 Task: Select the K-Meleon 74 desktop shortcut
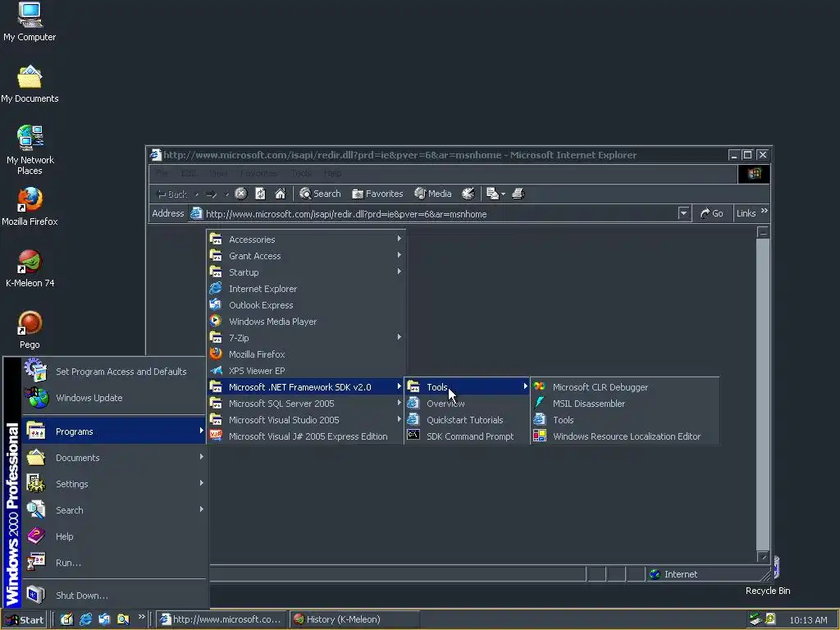pos(30,268)
